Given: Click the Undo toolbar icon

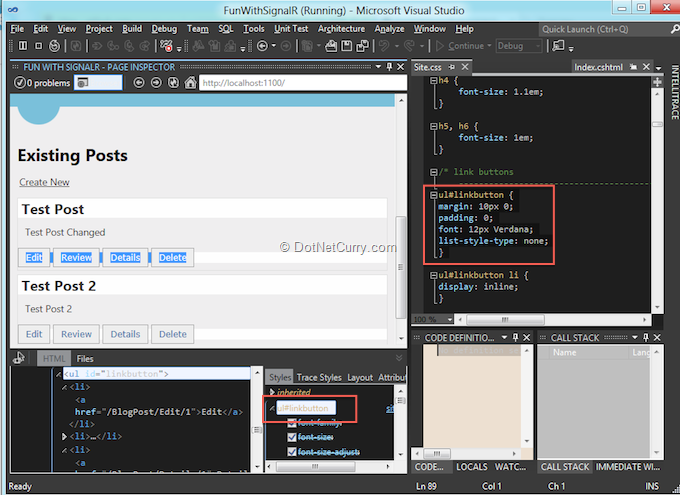Looking at the screenshot, I should [x=384, y=46].
